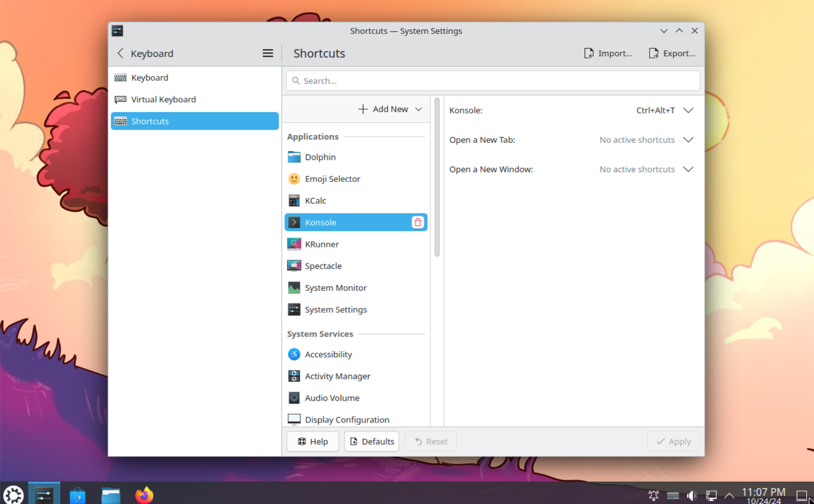
Task: Open Audio Volume shortcut settings
Action: [x=332, y=397]
